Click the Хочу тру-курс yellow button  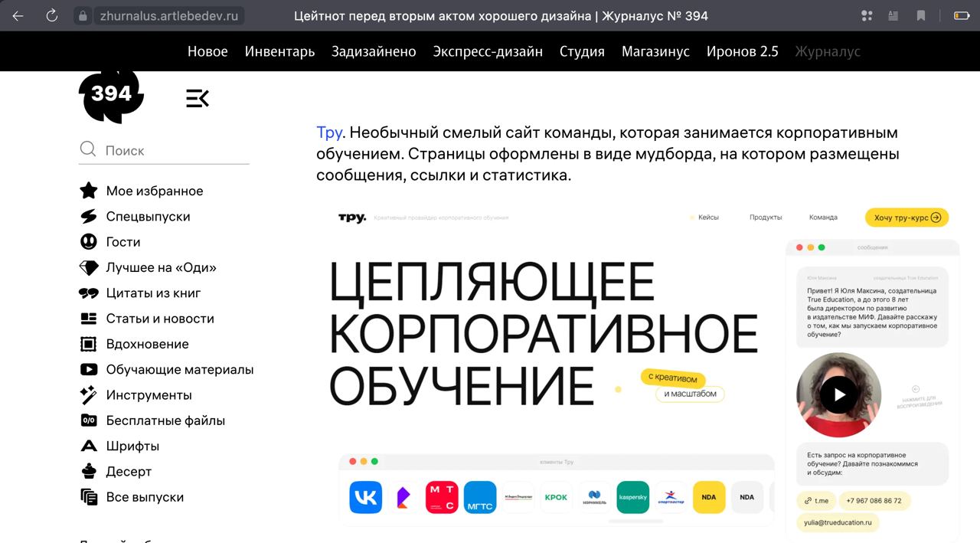click(x=907, y=218)
